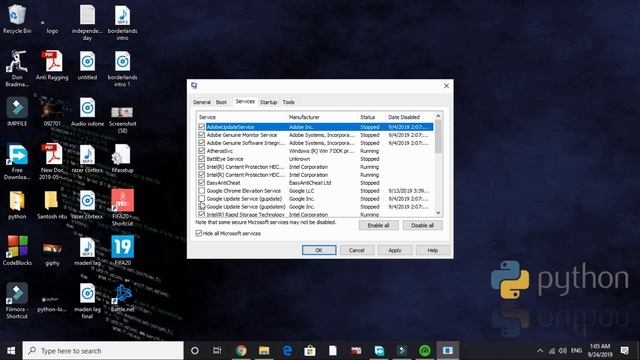Toggle Hide all Microsoft services checkbox
Image resolution: width=640 pixels, height=360 pixels.
(x=199, y=233)
